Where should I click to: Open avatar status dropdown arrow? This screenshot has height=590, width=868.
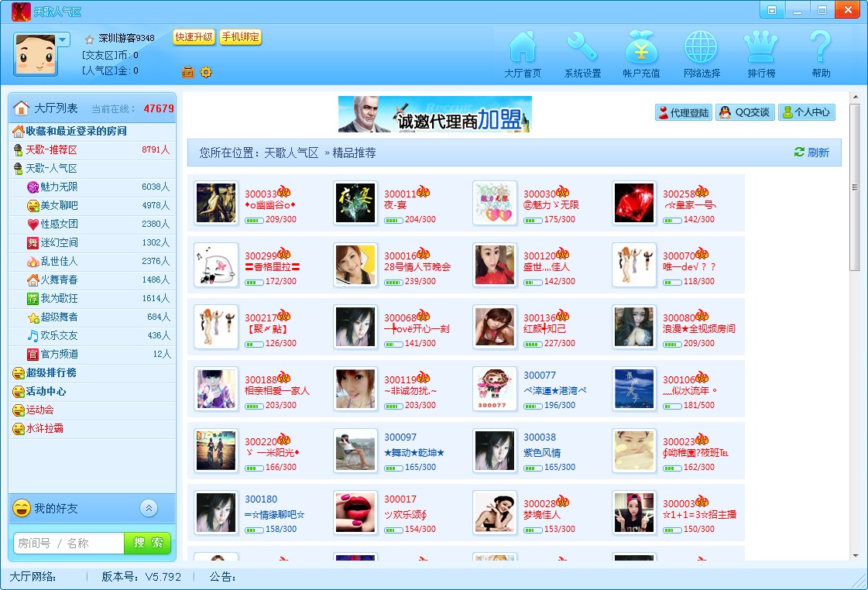point(63,39)
